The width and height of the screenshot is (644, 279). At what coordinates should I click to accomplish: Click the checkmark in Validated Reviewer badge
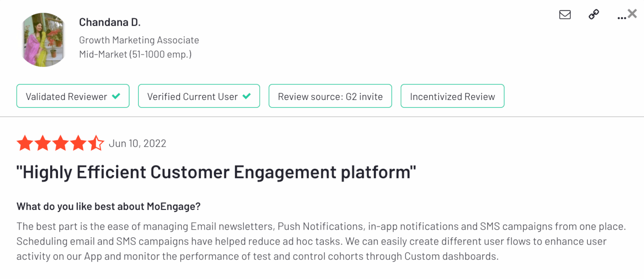point(116,96)
